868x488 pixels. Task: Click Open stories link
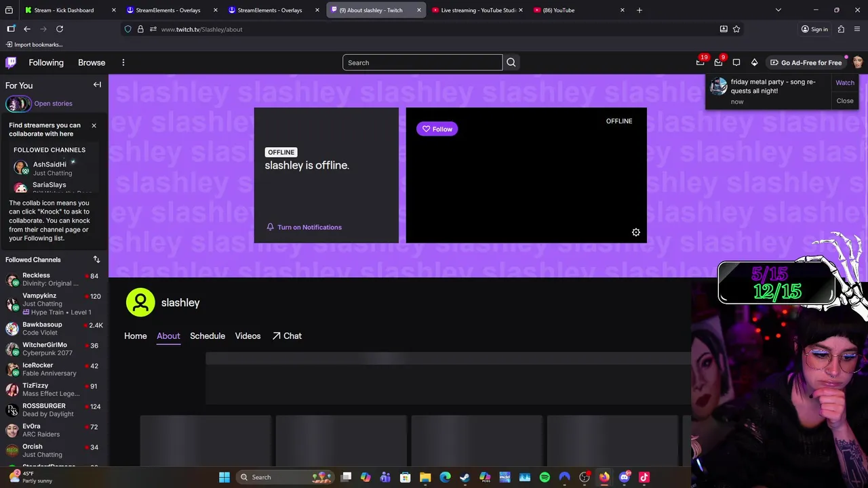53,104
